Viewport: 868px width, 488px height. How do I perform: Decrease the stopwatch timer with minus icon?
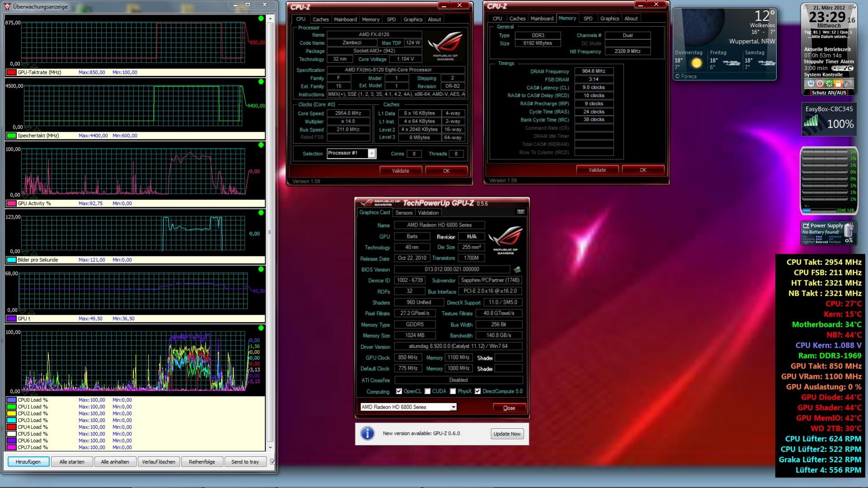point(840,68)
